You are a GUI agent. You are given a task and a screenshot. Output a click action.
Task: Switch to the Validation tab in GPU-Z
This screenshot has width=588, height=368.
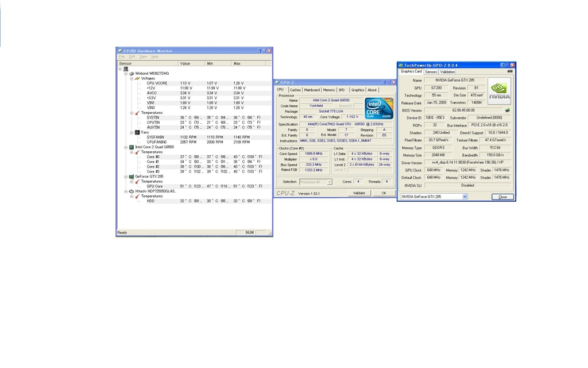447,72
